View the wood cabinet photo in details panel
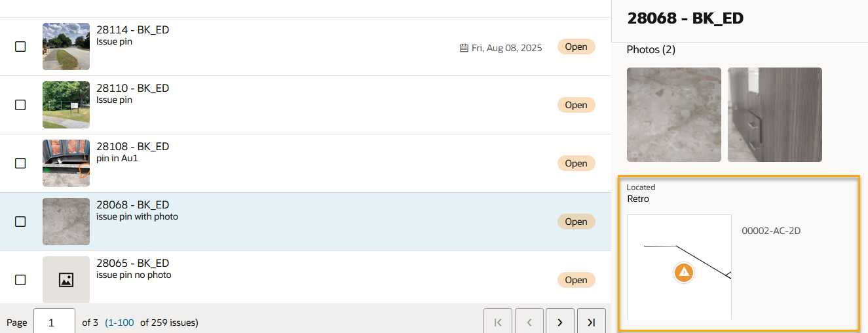This screenshot has height=333, width=868. (775, 115)
